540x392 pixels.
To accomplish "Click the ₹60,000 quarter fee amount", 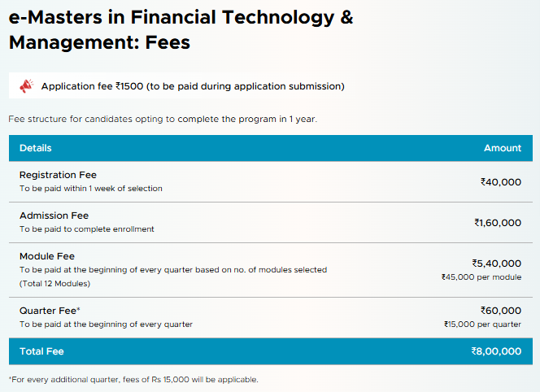I will [501, 311].
